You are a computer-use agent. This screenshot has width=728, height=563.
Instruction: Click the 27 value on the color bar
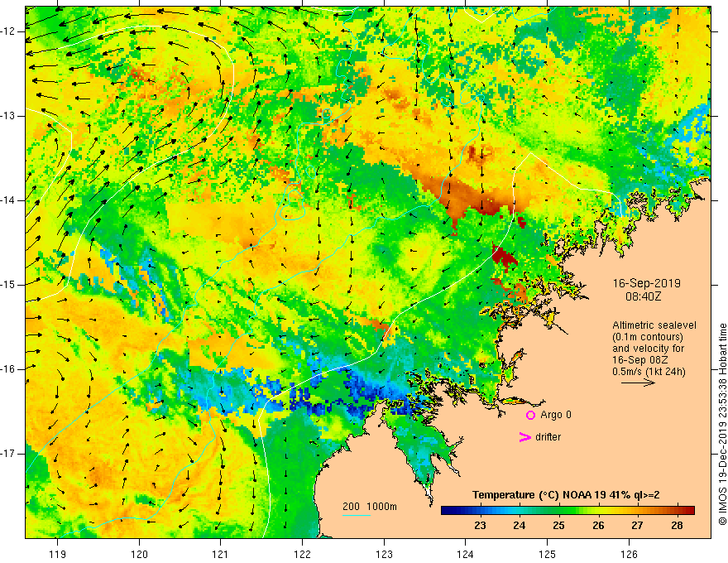coord(638,526)
